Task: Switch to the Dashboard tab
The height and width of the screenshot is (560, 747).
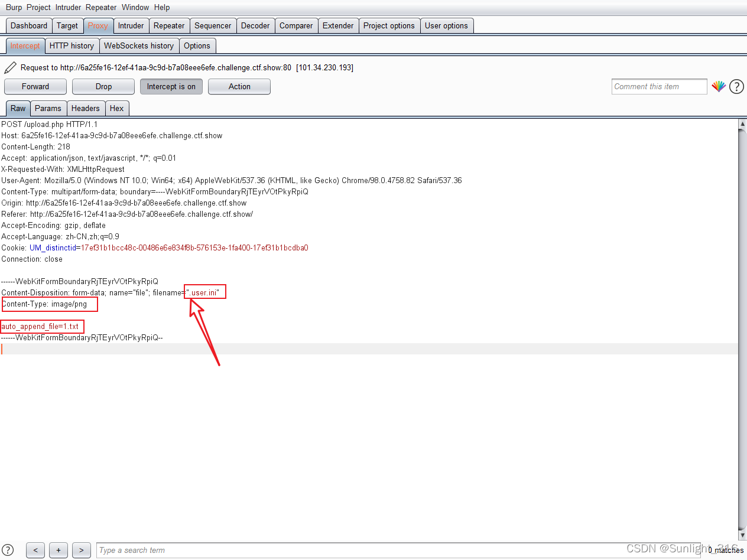Action: pyautogui.click(x=29, y=25)
